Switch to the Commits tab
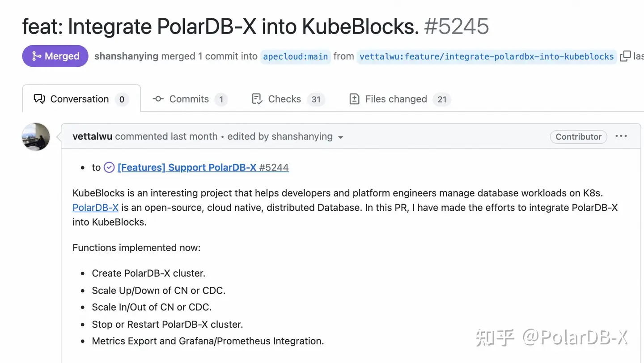Viewport: 644px width, 363px height. point(189,99)
